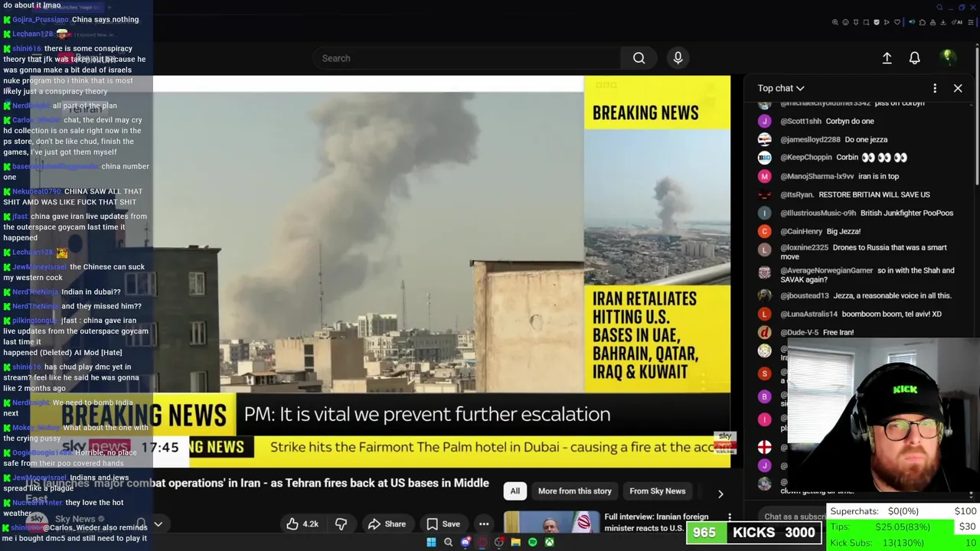Open options for the Full interview recommendation
This screenshot has height=551, width=980.
(x=730, y=517)
